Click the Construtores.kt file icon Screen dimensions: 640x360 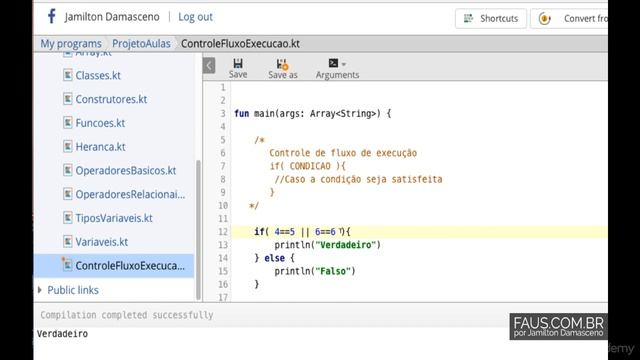[68, 99]
